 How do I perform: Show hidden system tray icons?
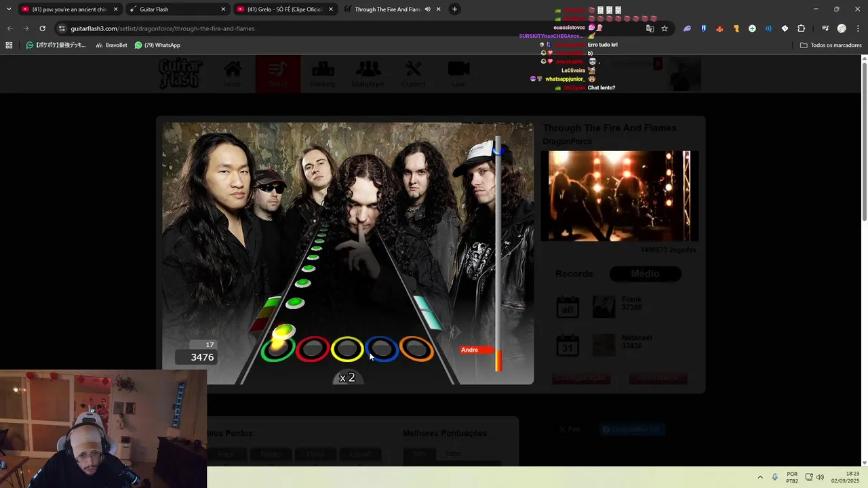click(759, 477)
